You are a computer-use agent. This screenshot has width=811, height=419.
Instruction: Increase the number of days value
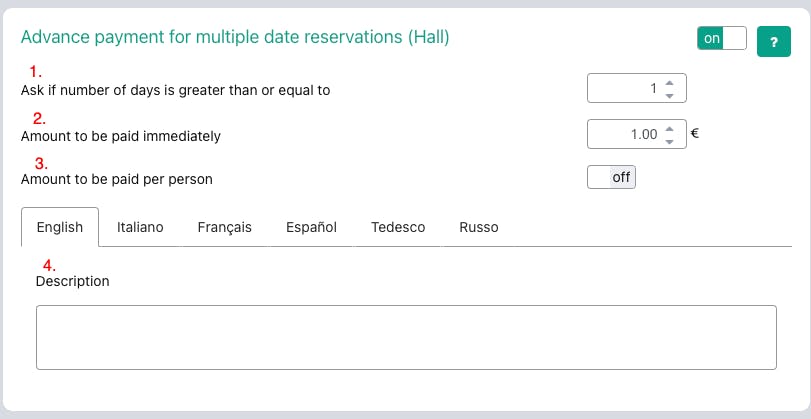pos(669,83)
